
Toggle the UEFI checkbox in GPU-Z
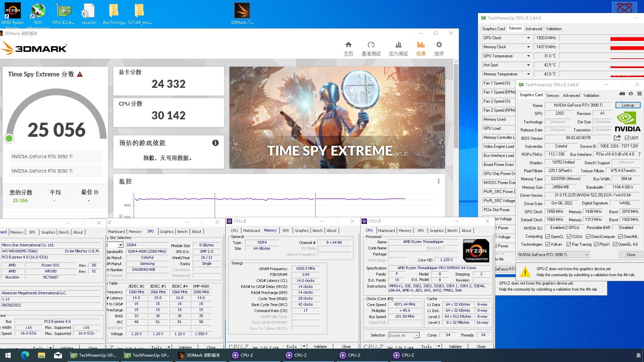(627, 138)
